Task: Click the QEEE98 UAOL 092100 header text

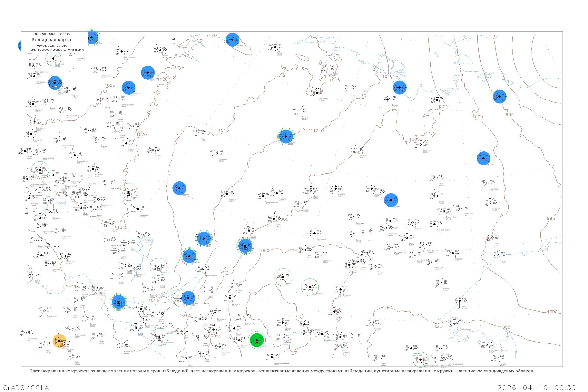Action: coord(53,34)
